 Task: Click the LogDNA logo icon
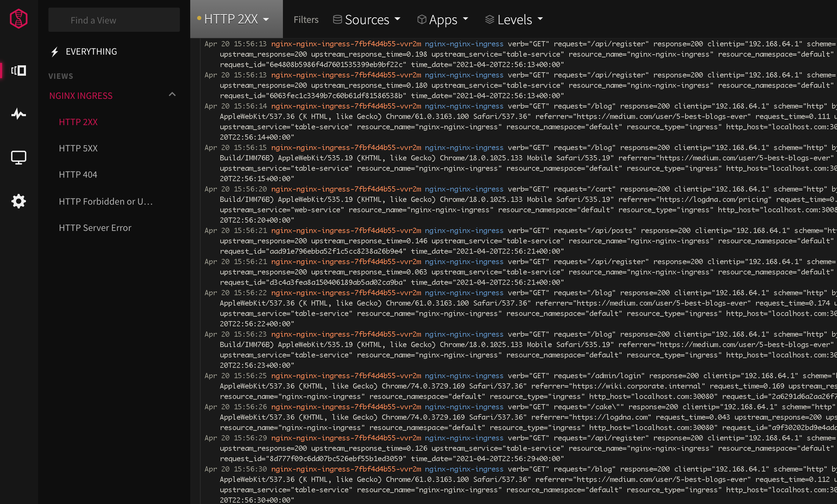(x=19, y=19)
